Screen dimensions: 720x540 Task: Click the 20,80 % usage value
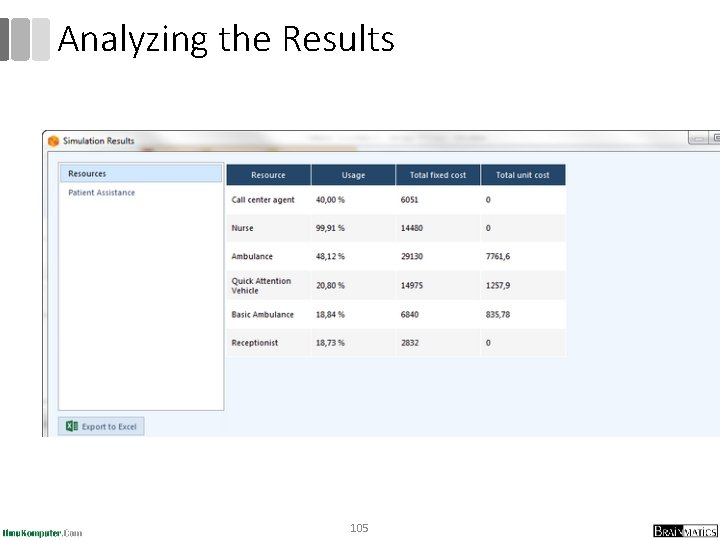tap(330, 285)
